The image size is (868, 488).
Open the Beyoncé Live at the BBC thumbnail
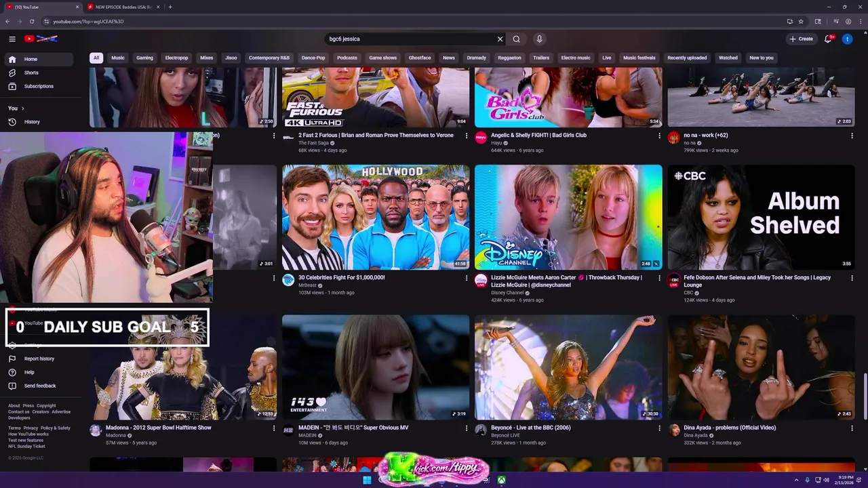tap(568, 367)
